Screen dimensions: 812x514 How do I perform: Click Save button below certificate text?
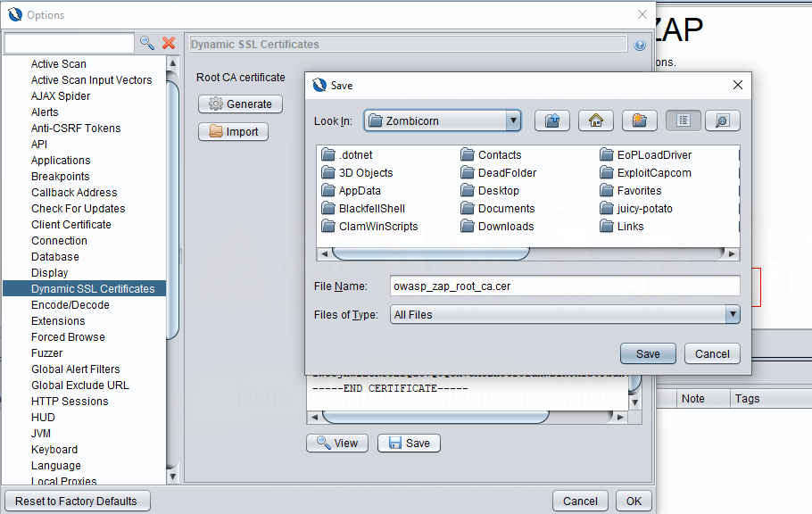(409, 444)
